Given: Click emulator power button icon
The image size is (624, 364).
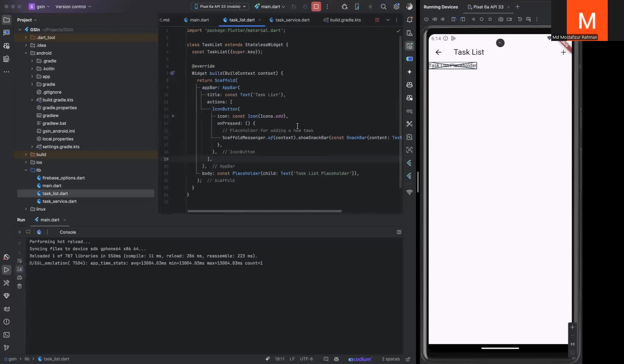Looking at the screenshot, I should [426, 19].
